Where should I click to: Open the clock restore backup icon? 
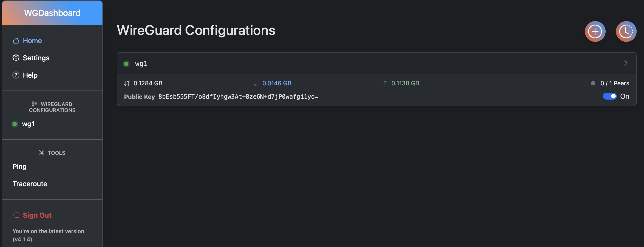pyautogui.click(x=626, y=31)
